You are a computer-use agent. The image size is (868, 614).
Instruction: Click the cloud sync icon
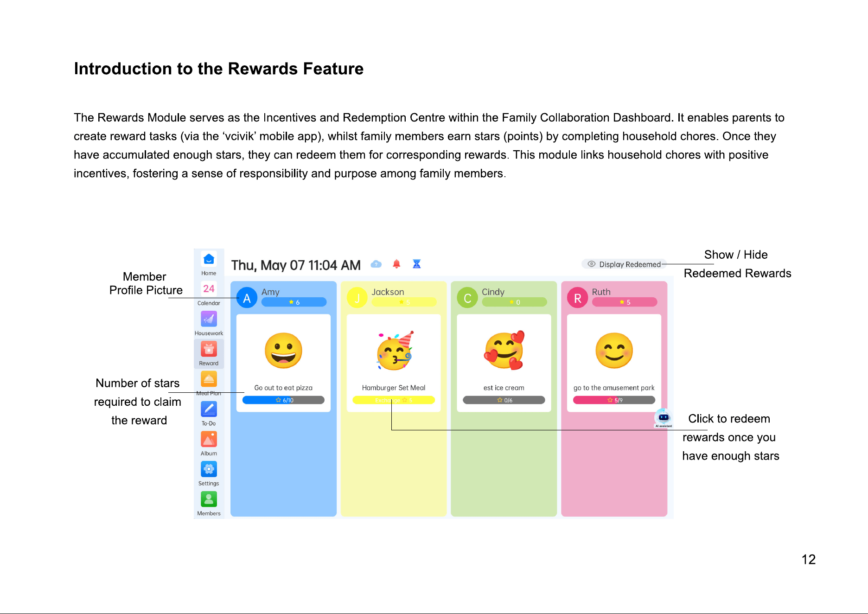(376, 264)
